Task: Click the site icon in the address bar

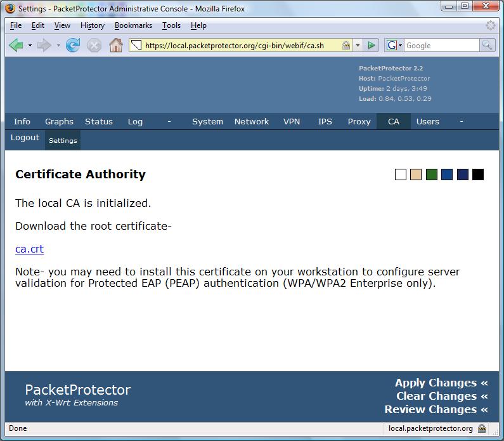Action: click(x=136, y=45)
